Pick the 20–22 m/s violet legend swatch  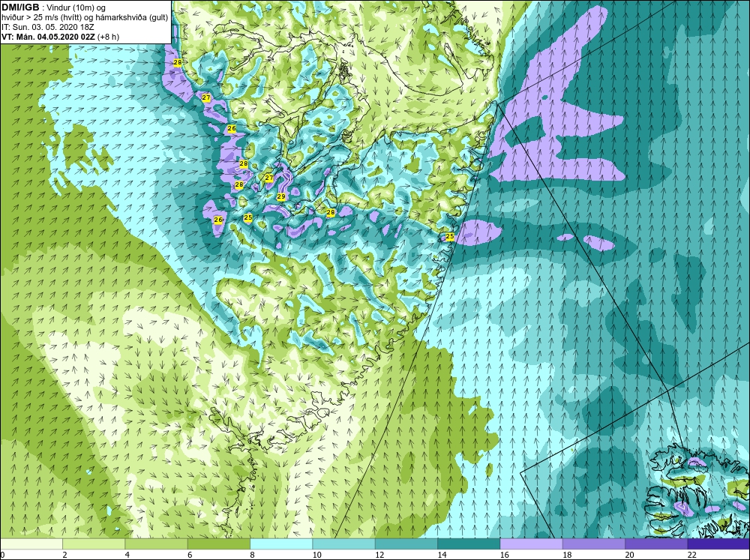click(x=655, y=544)
